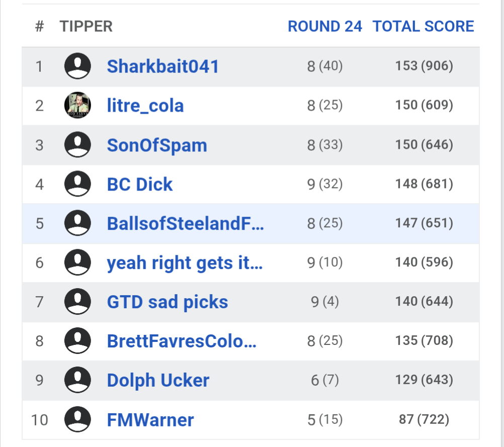Viewport: 504px width, 447px height.
Task: Open Sharkbait041's tipper profile link
Action: (163, 66)
